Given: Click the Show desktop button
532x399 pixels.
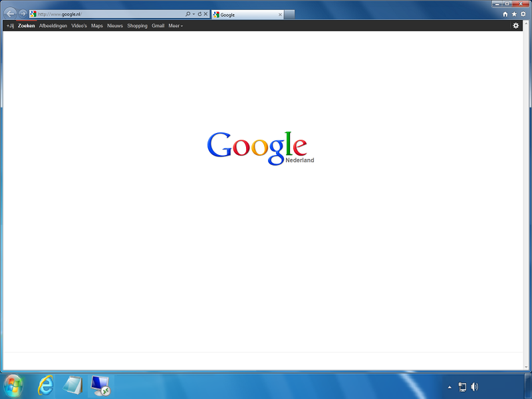Looking at the screenshot, I should (528, 386).
